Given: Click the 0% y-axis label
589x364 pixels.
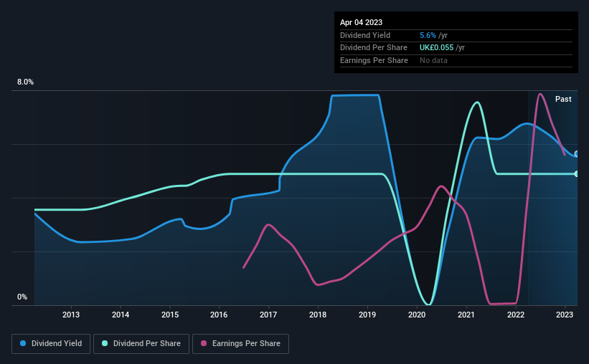Looking at the screenshot, I should click(22, 297).
